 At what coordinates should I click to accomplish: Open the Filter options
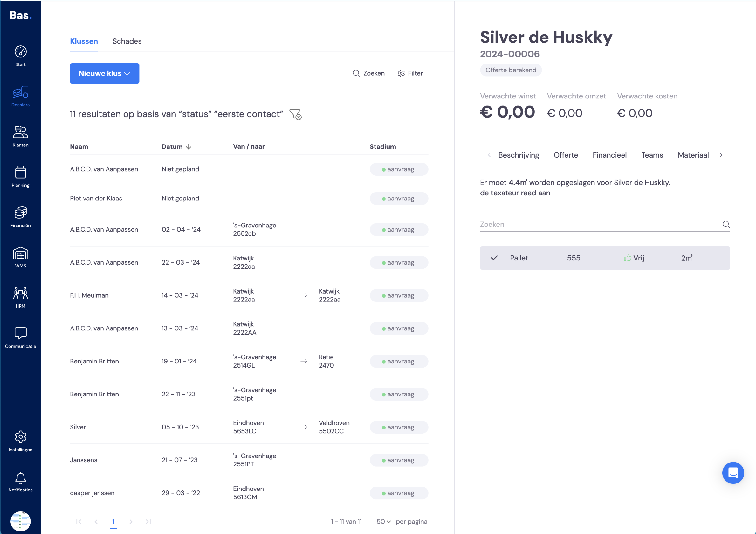point(410,73)
